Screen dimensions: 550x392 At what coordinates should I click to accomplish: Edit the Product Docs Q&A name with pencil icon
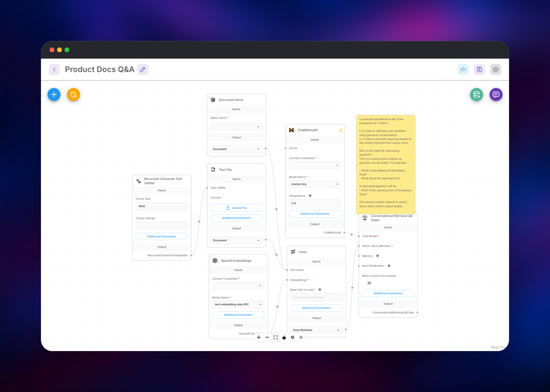click(x=143, y=70)
